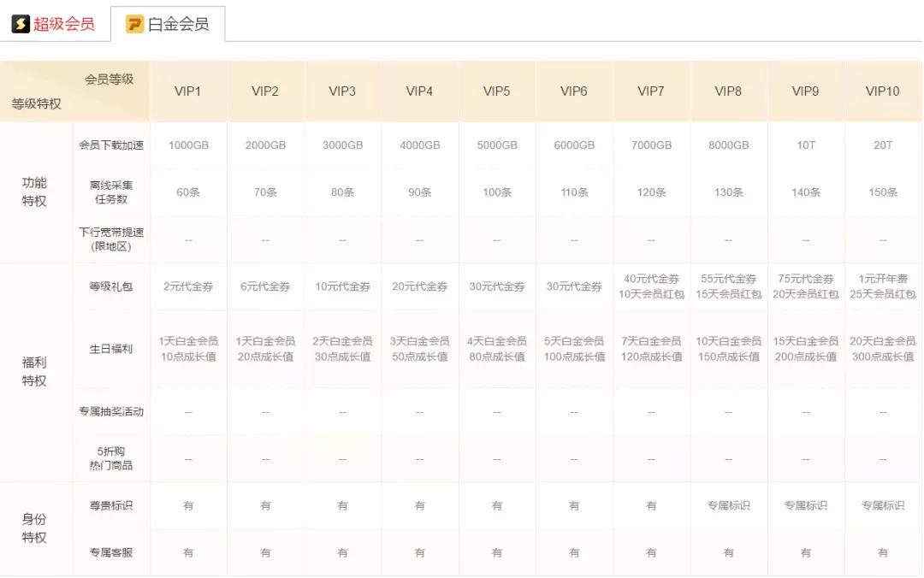The width and height of the screenshot is (924, 578).
Task: Click the VIP10 column header
Action: (883, 89)
